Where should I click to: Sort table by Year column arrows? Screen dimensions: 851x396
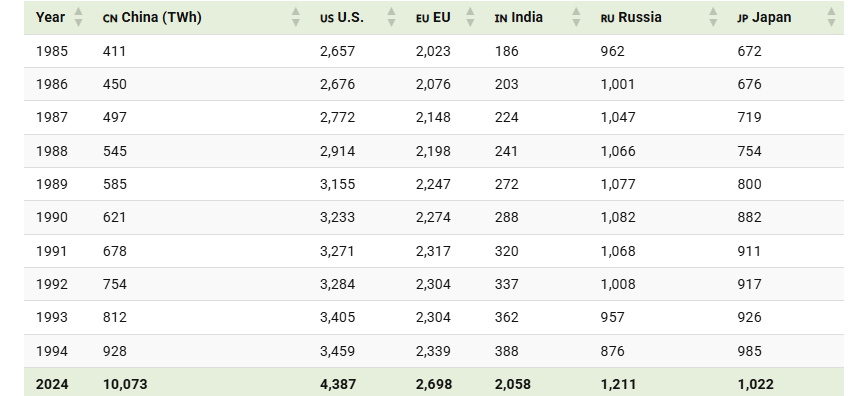(x=78, y=17)
